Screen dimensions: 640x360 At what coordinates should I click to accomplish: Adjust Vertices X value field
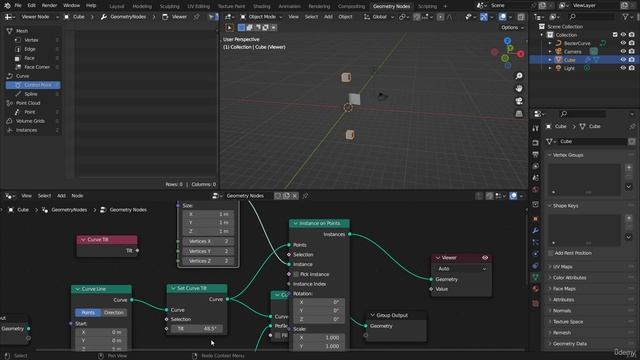click(208, 241)
